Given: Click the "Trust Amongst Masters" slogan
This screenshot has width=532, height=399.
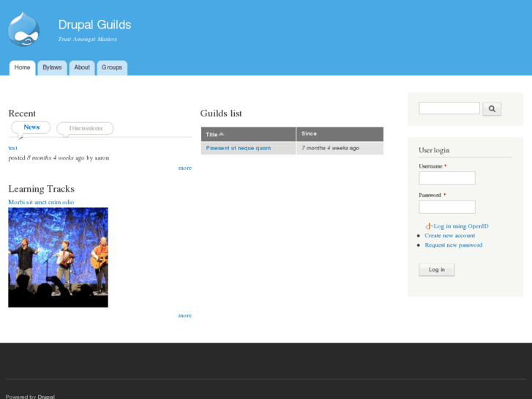Looking at the screenshot, I should 88,40.
